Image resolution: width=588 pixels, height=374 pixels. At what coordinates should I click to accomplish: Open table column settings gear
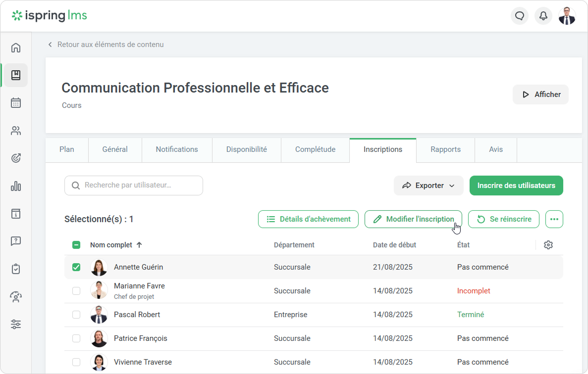[x=548, y=245]
